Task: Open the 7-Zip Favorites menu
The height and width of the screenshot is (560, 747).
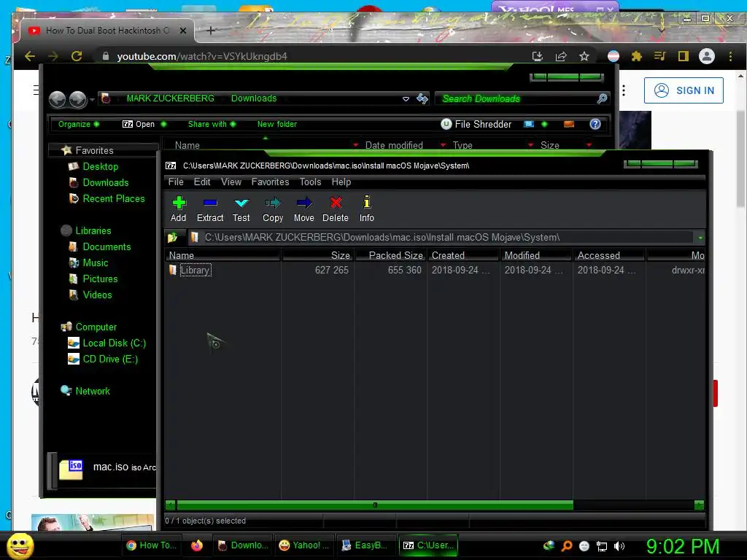Action: (270, 182)
